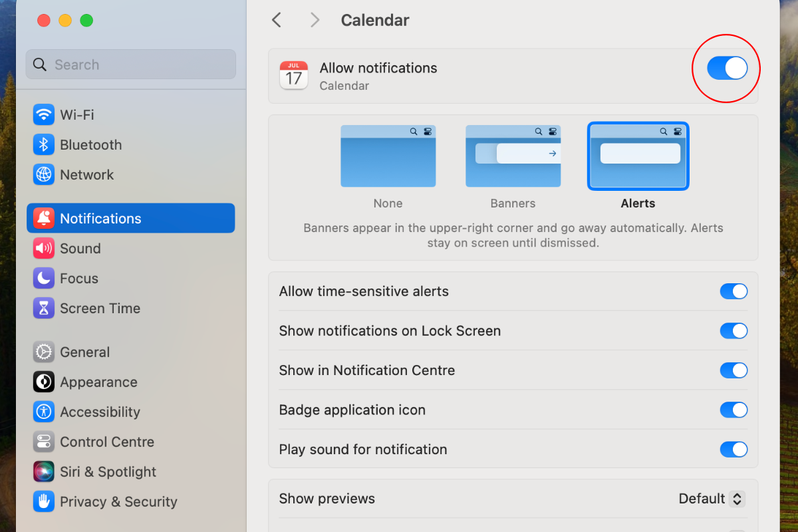Click Privacy & Security hand icon
798x532 pixels.
pos(44,502)
